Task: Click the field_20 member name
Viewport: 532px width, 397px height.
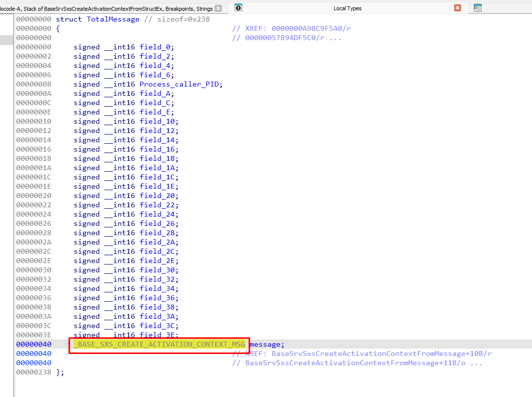Action: pos(159,196)
